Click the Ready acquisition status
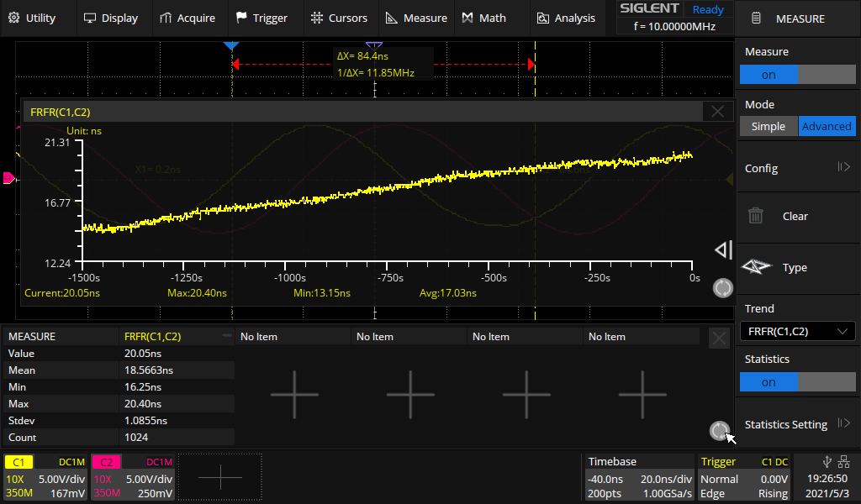861x504 pixels. pyautogui.click(x=708, y=9)
